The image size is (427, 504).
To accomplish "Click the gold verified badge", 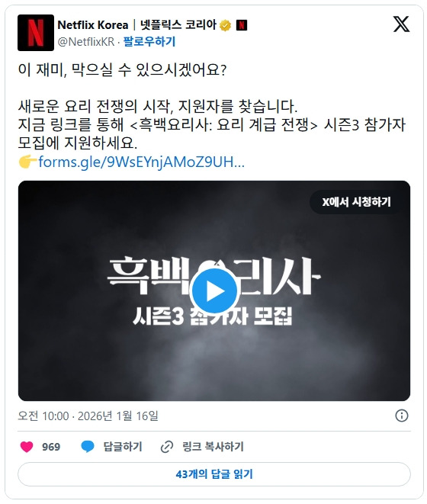I will pos(226,25).
